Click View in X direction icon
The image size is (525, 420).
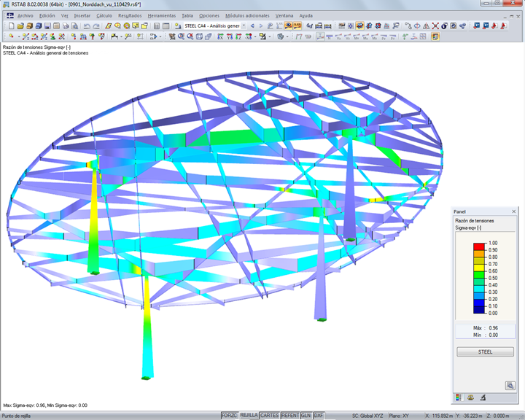point(220,36)
